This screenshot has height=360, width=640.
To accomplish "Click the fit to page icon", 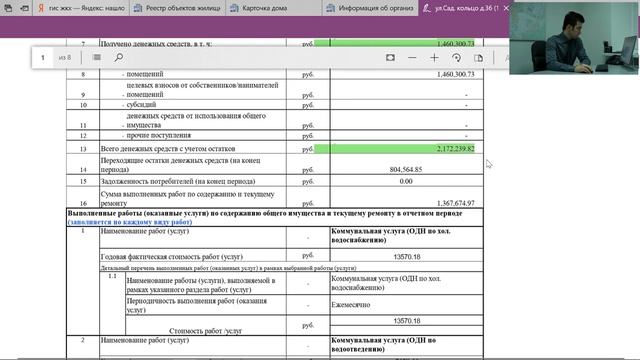I will [390, 58].
